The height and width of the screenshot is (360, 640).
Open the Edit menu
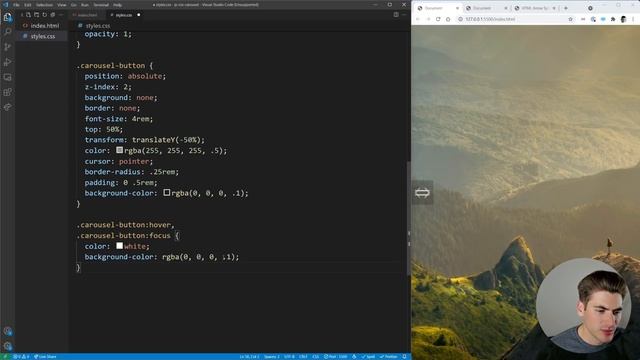(28, 5)
